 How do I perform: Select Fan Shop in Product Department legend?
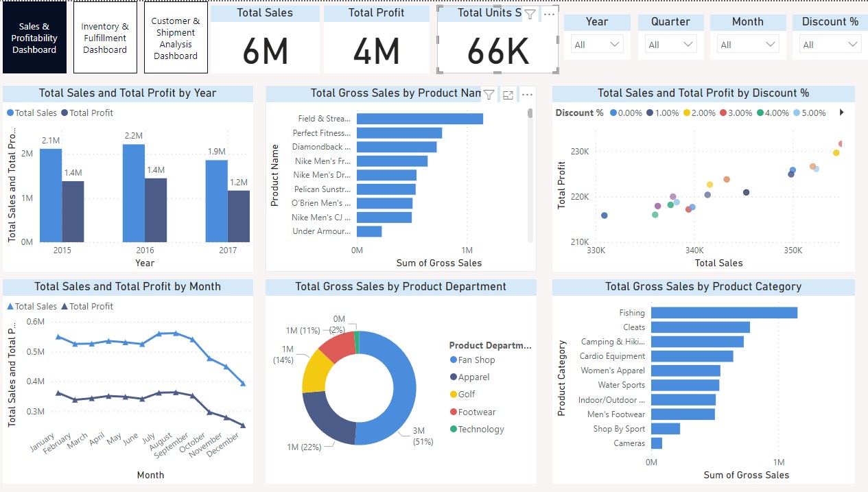pyautogui.click(x=476, y=360)
